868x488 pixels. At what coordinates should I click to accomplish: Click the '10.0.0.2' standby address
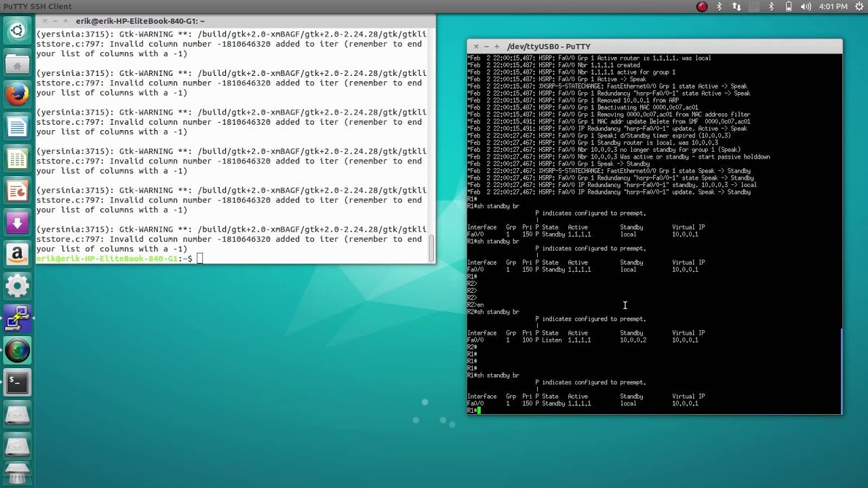tap(633, 340)
